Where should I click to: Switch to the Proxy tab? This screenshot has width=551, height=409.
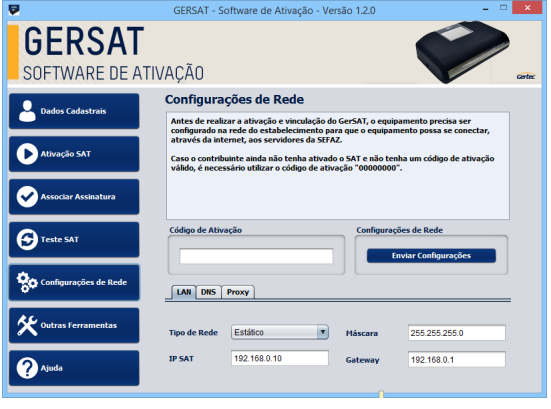238,292
